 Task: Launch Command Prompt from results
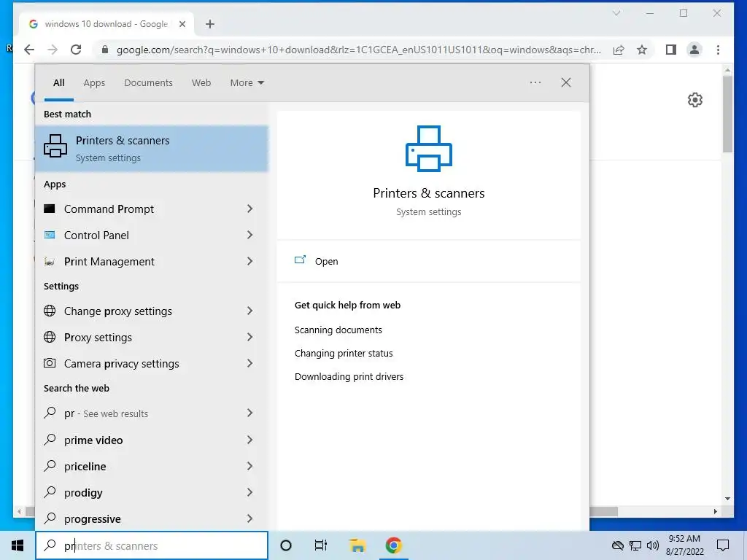point(109,209)
